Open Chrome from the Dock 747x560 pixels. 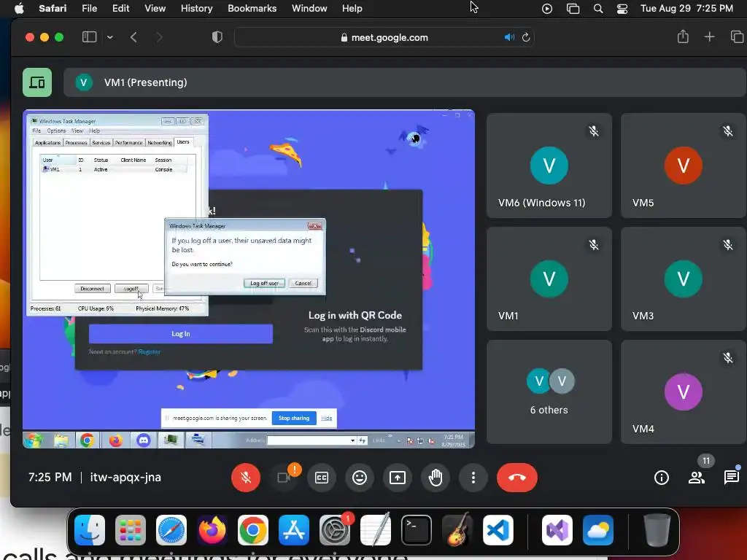pyautogui.click(x=253, y=530)
